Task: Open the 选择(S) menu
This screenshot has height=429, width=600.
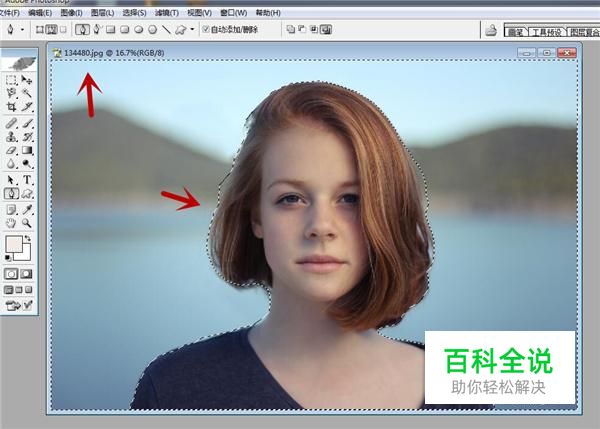Action: pyautogui.click(x=134, y=13)
